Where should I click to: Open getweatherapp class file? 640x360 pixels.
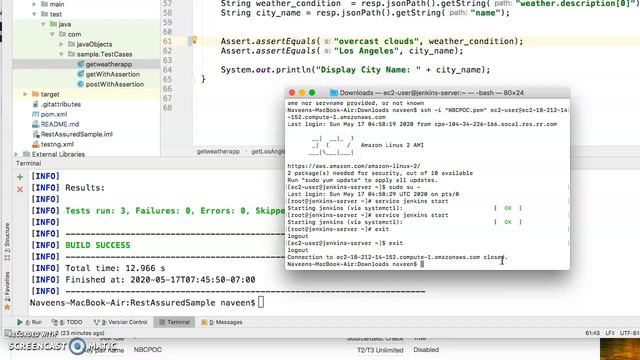coord(109,64)
